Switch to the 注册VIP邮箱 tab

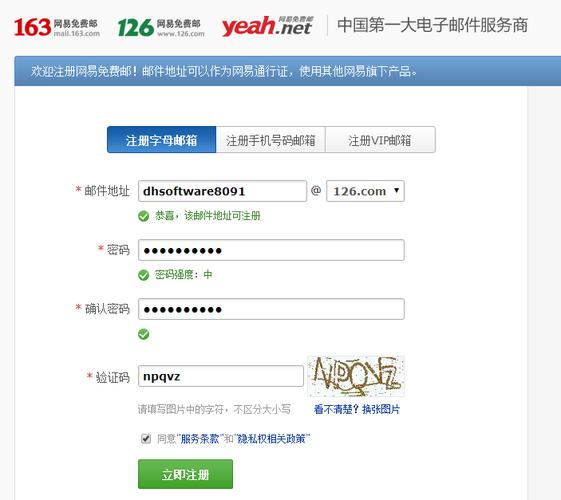(380, 140)
